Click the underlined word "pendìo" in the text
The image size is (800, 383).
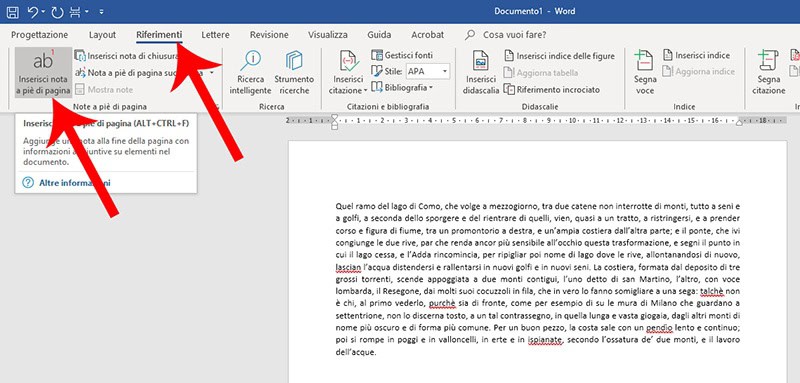[x=661, y=327]
